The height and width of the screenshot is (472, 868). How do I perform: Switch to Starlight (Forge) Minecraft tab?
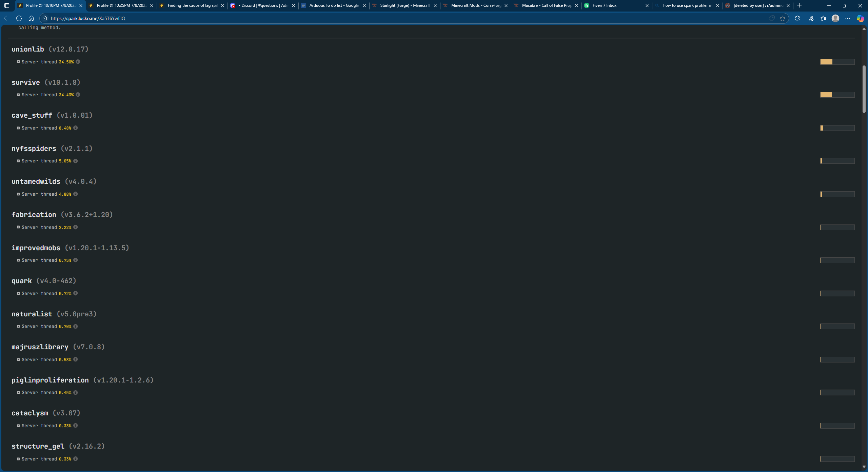tap(405, 5)
